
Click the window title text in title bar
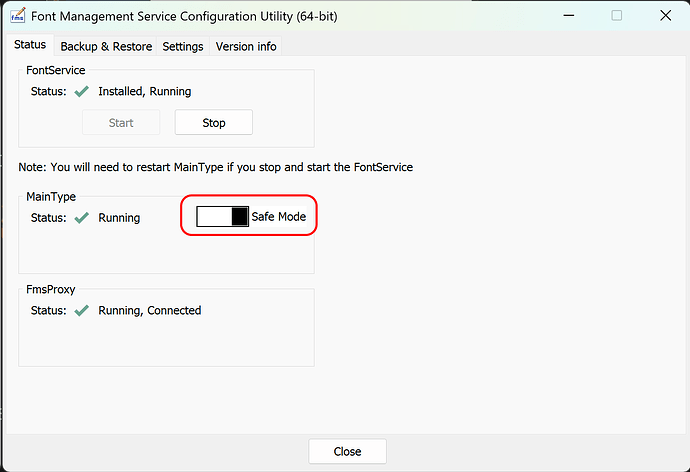184,16
